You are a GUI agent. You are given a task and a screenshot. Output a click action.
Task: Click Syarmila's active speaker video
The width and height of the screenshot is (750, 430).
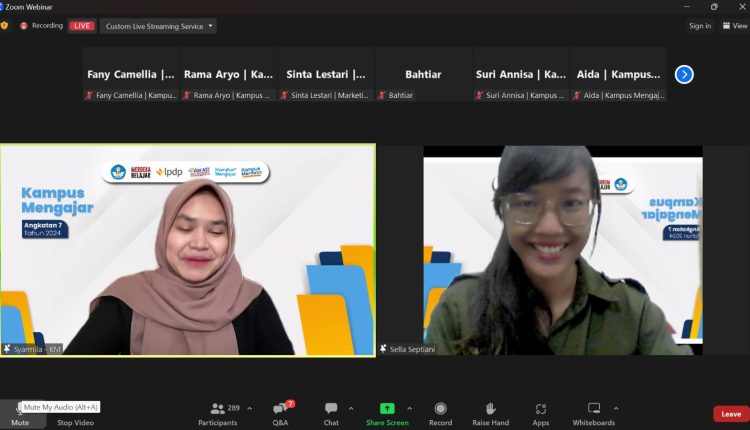point(188,250)
